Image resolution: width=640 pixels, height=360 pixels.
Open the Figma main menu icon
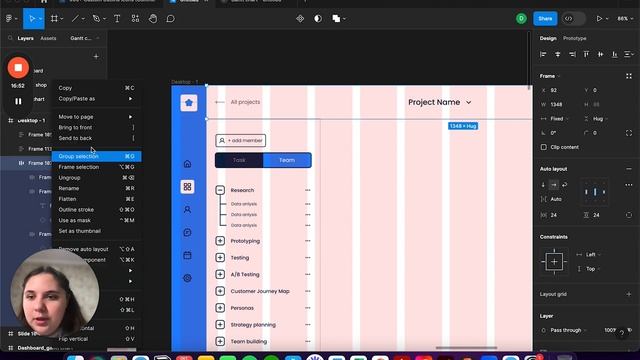[9, 19]
